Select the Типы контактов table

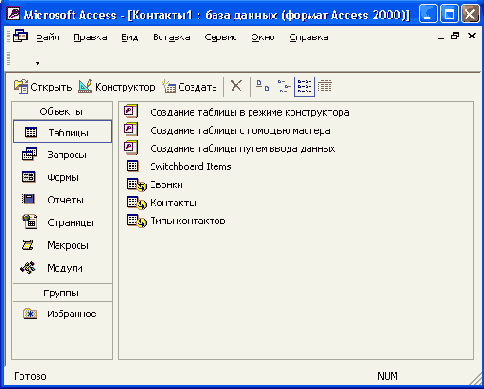(188, 220)
